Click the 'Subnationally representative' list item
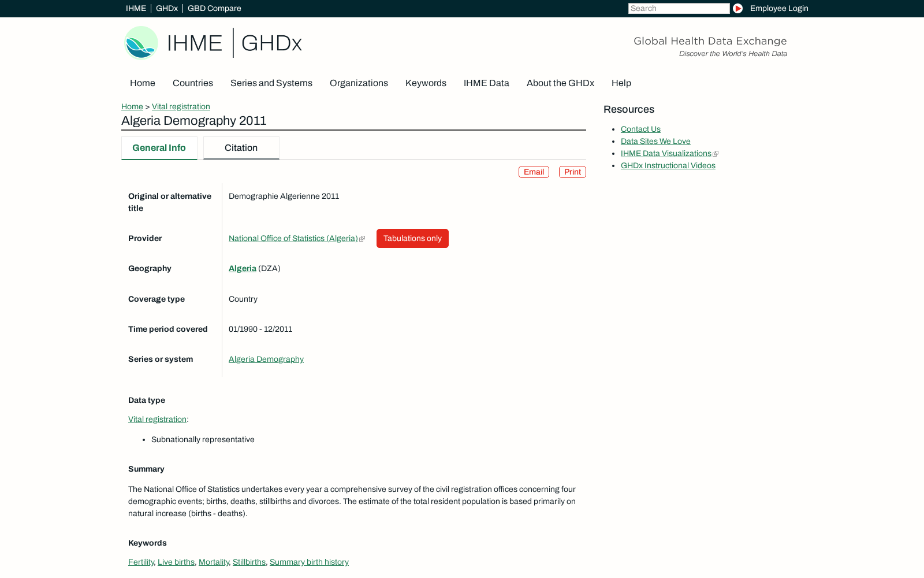 pos(203,440)
